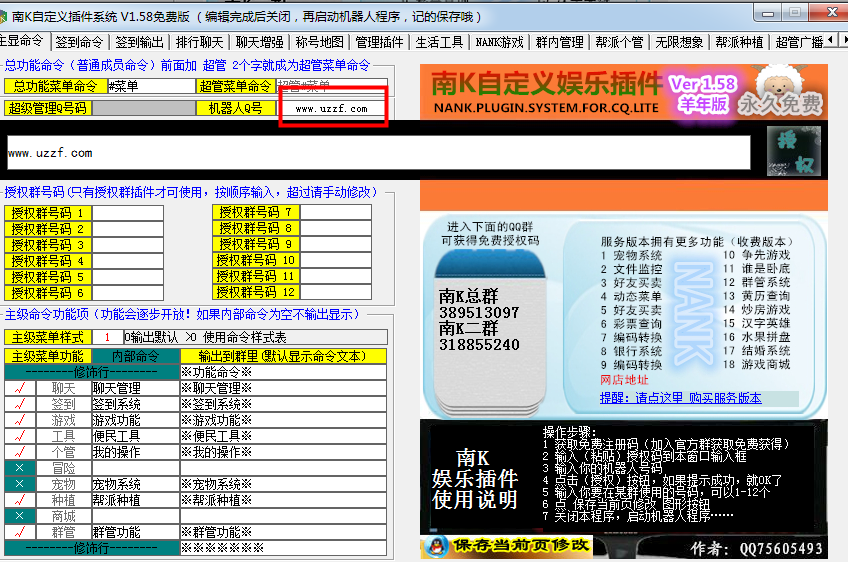Click the 授权群号码 11 input
This screenshot has height=562, width=848.
point(336,276)
